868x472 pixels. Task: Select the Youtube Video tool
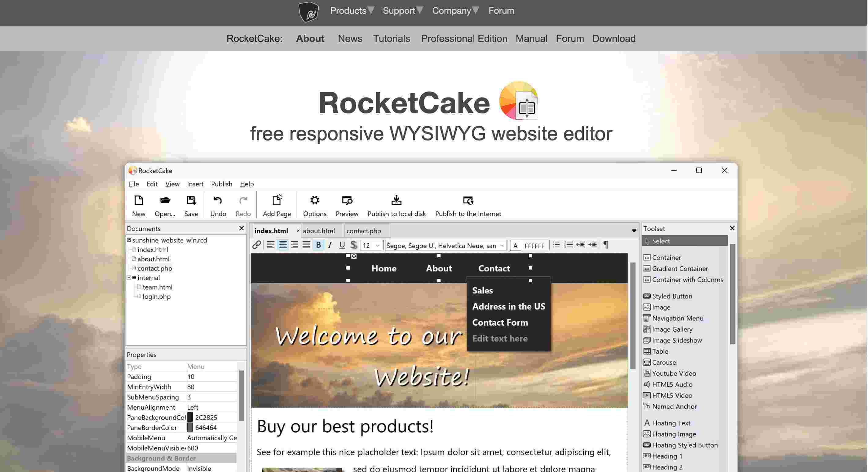click(670, 374)
